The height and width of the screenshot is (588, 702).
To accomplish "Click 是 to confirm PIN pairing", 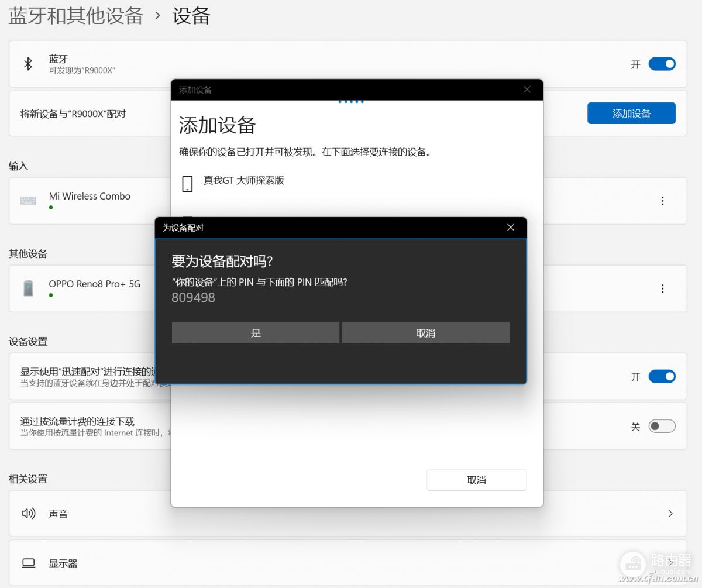I will pyautogui.click(x=256, y=333).
